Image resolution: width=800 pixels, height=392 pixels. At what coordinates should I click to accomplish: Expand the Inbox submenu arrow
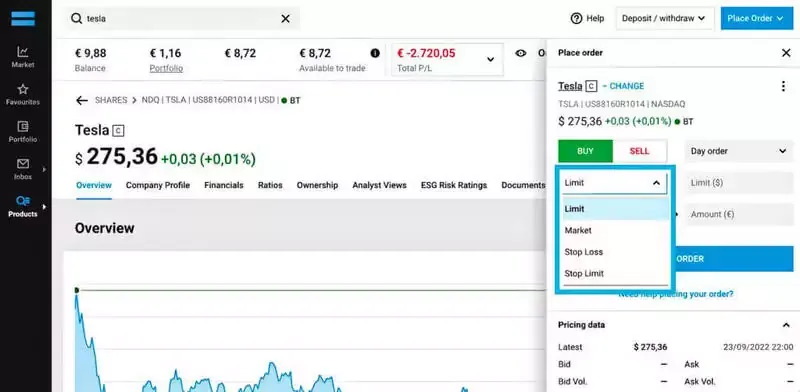pos(44,169)
